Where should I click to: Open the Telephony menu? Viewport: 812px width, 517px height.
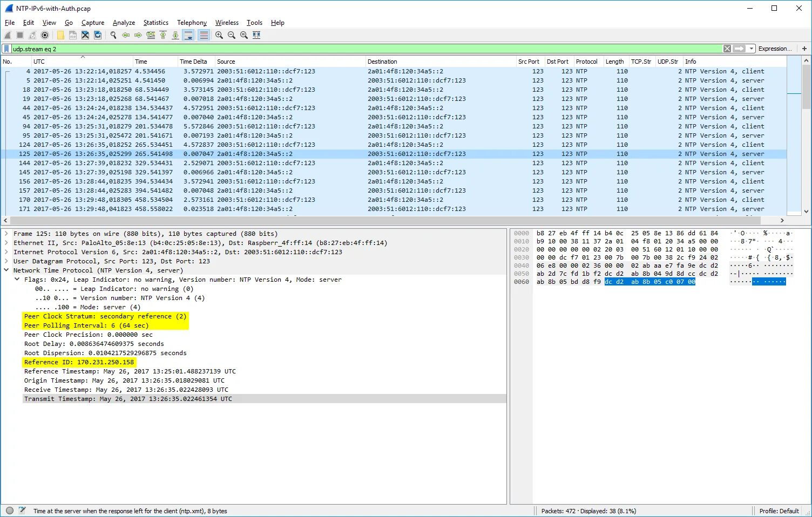pyautogui.click(x=192, y=23)
